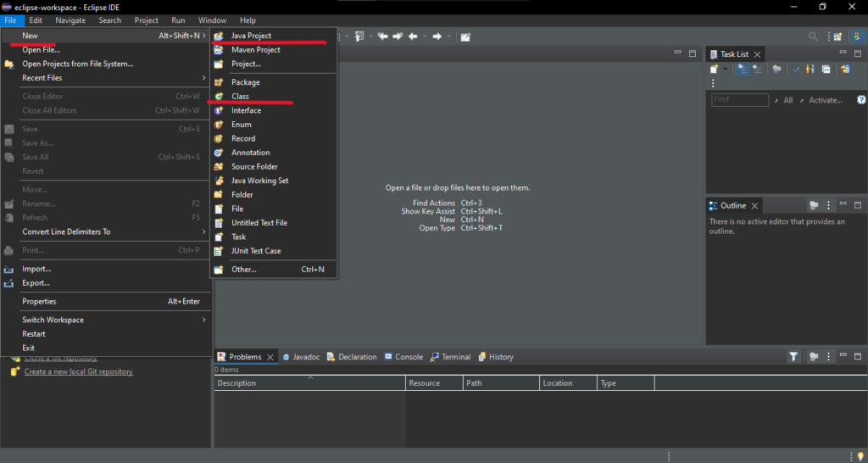The image size is (868, 463).
Task: Click Previous Annotation toolbar arrow
Action: tap(382, 36)
